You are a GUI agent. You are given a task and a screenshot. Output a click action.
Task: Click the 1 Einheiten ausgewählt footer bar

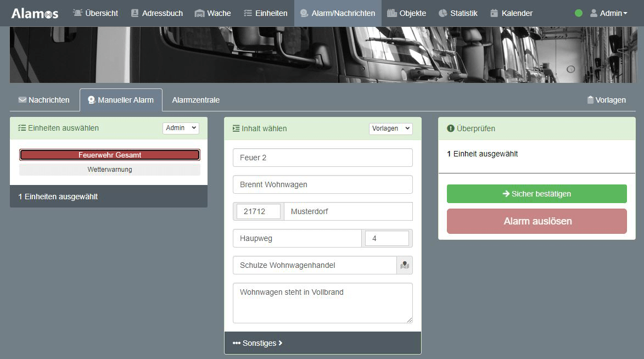[x=108, y=197]
